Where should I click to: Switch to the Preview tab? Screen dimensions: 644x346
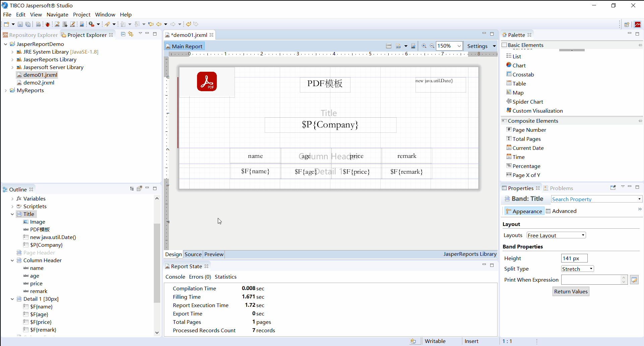(x=213, y=254)
